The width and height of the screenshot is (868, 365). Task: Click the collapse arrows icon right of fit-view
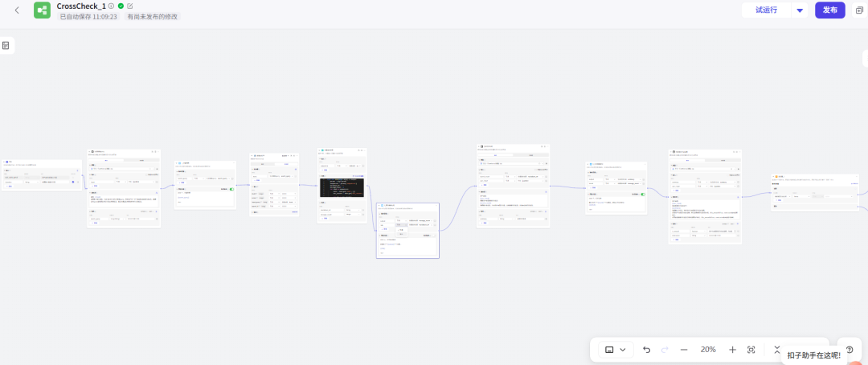(x=776, y=349)
